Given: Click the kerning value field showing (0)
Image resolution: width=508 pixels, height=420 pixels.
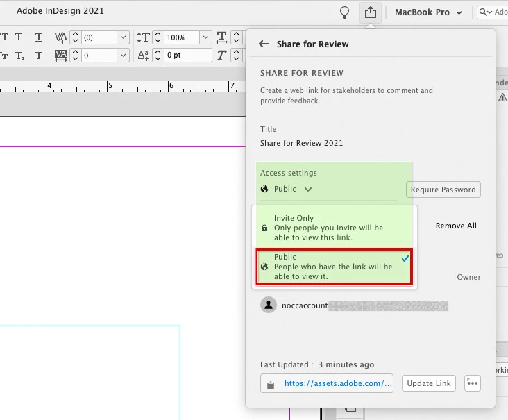Looking at the screenshot, I should [x=99, y=37].
